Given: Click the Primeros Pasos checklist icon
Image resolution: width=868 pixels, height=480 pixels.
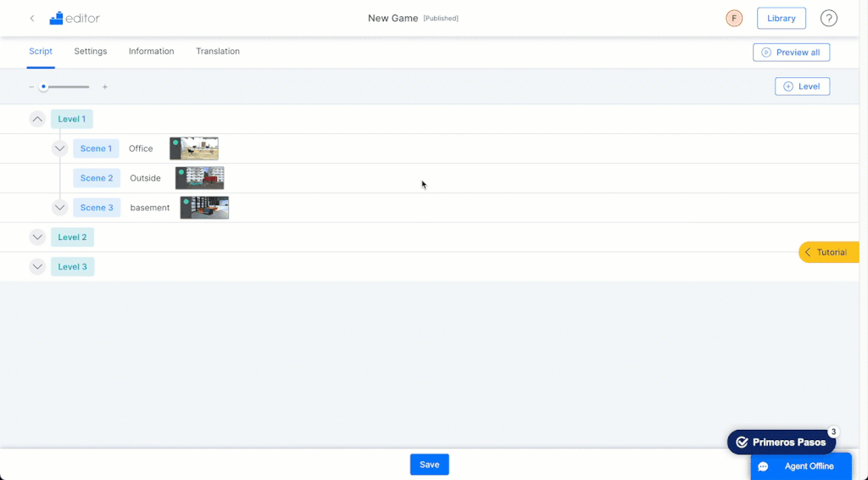Looking at the screenshot, I should coord(742,443).
